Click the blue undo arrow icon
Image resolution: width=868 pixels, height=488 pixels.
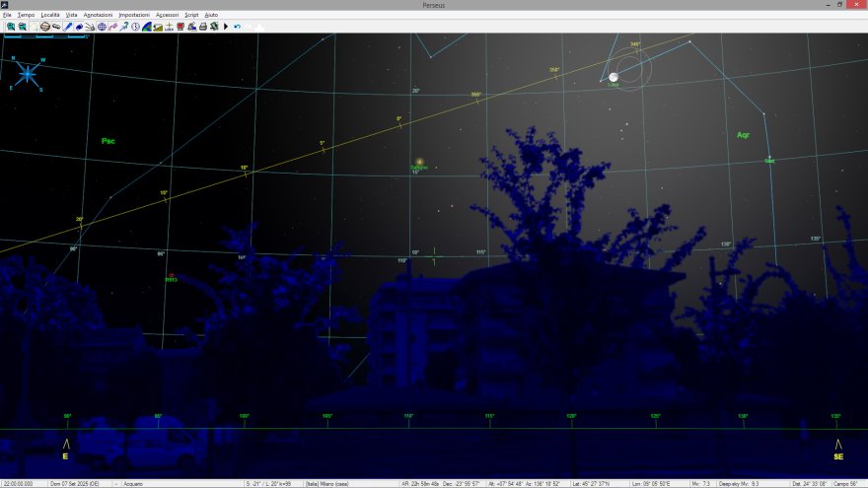tap(238, 27)
